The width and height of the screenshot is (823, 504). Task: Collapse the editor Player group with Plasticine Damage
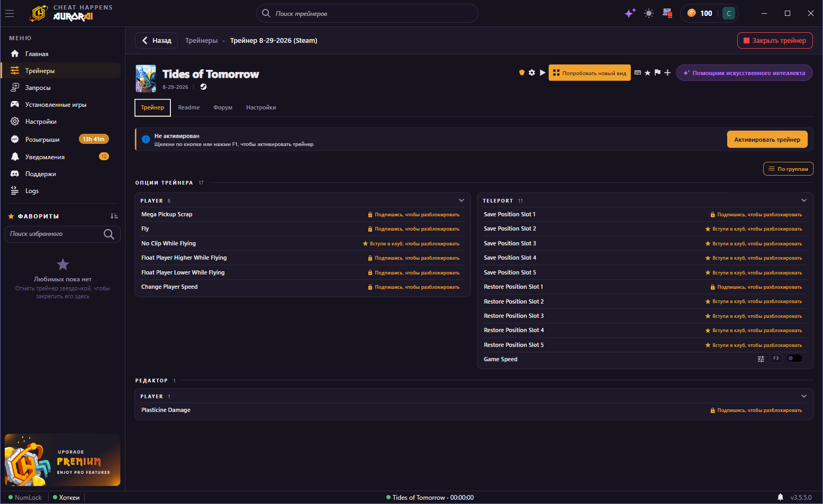[x=804, y=396]
